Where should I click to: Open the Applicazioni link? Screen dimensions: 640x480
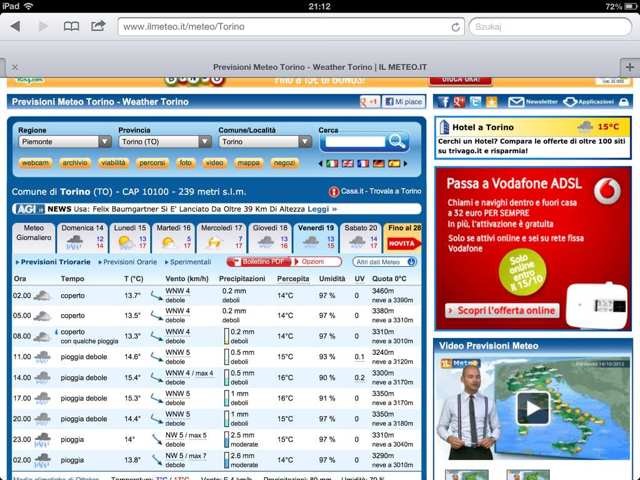pos(588,102)
